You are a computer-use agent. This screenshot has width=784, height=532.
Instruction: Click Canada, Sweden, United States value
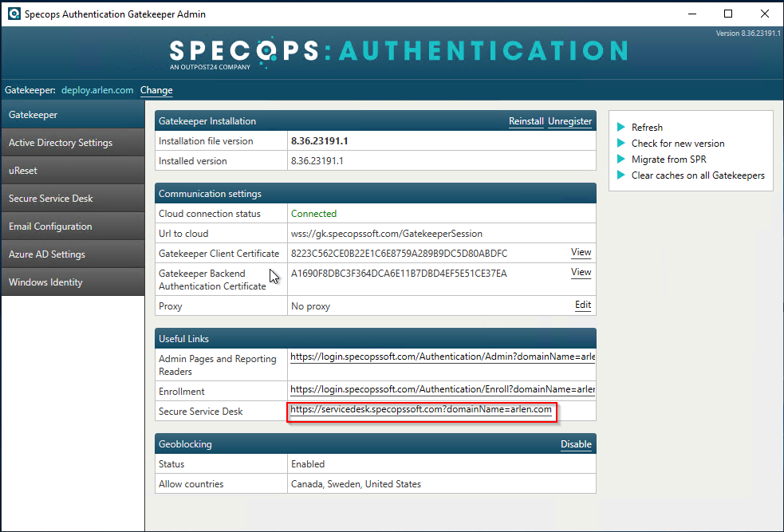point(356,484)
